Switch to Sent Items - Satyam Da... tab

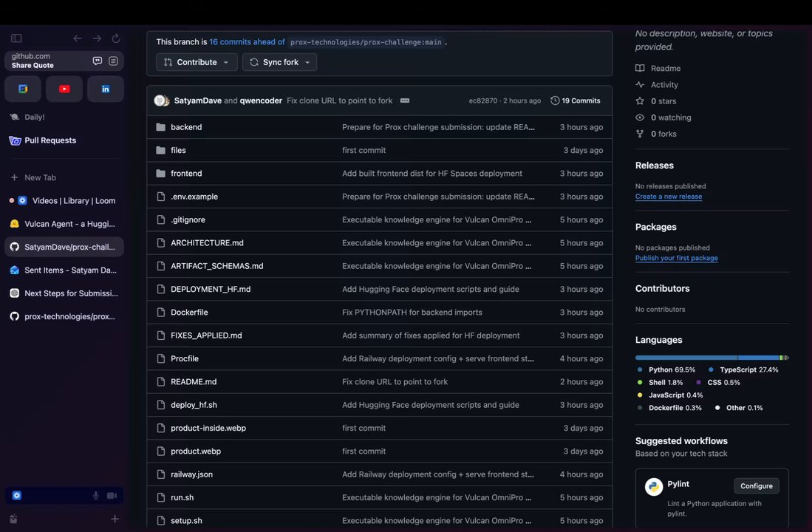click(64, 270)
